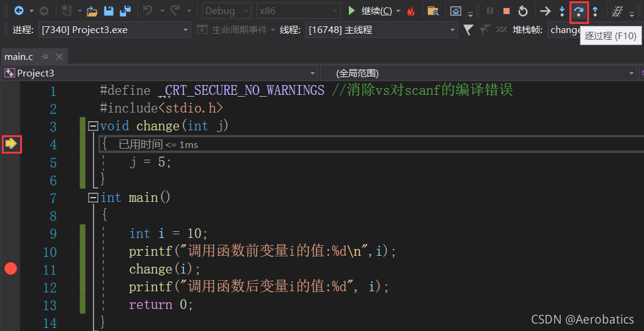Screen dimensions: 644x331
Task: Click the printf line containing 调用函数前
Action: click(263, 251)
